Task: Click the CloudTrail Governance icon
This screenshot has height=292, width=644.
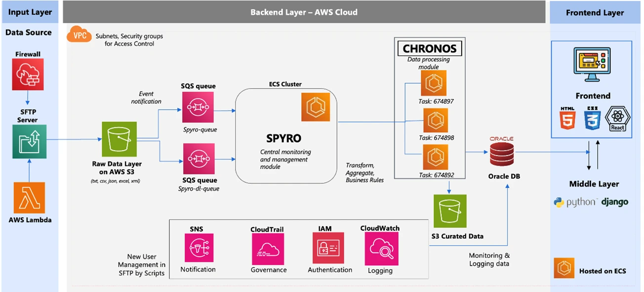Action: pos(268,249)
